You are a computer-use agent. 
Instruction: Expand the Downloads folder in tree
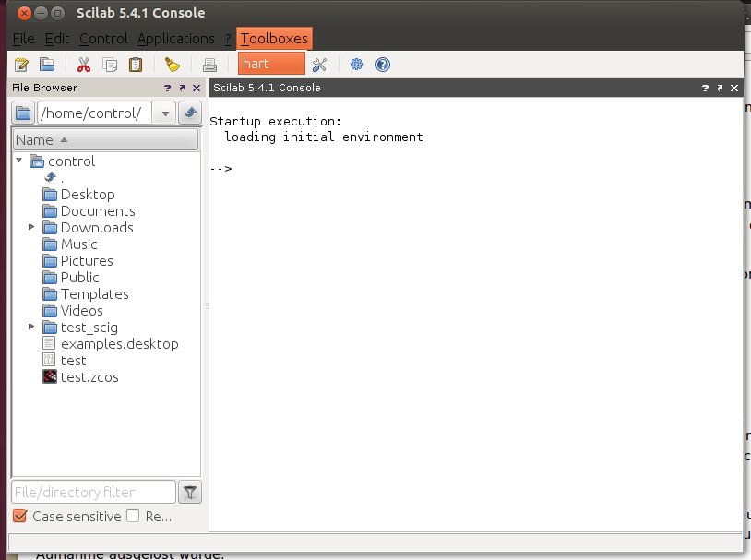pos(31,227)
